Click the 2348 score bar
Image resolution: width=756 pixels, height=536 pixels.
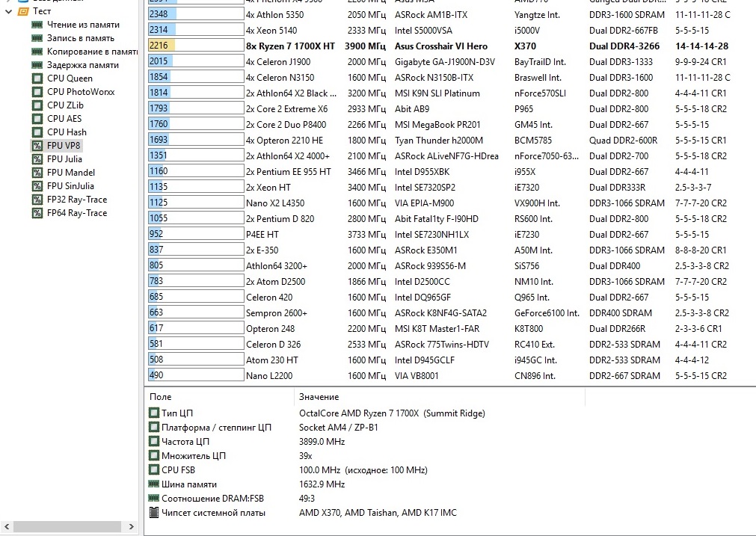coord(196,14)
